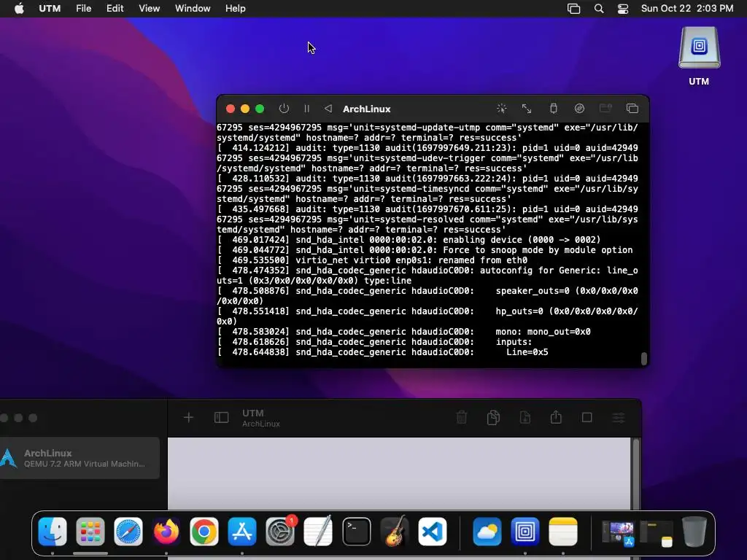
Task: Launch Safari from the Dock
Action: click(128, 532)
